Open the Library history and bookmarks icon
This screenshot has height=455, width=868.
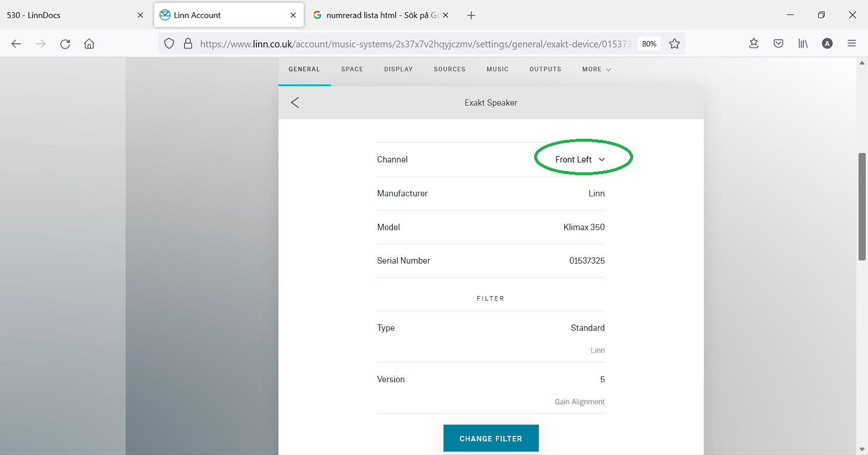pos(803,43)
